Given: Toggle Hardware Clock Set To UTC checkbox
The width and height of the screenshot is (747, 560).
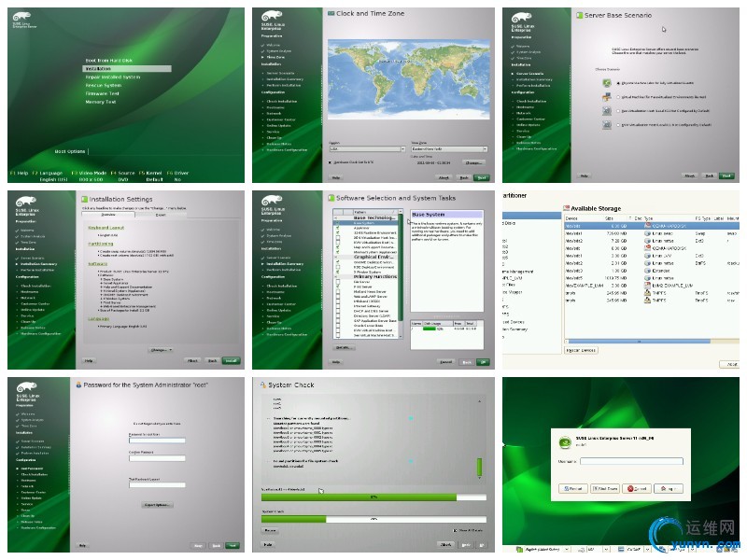Looking at the screenshot, I should point(330,162).
